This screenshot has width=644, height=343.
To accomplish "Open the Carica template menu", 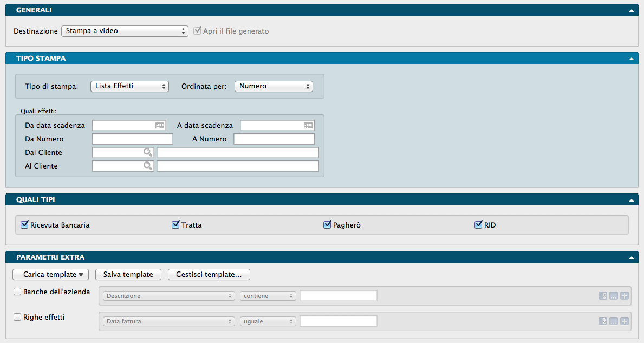I will (53, 275).
